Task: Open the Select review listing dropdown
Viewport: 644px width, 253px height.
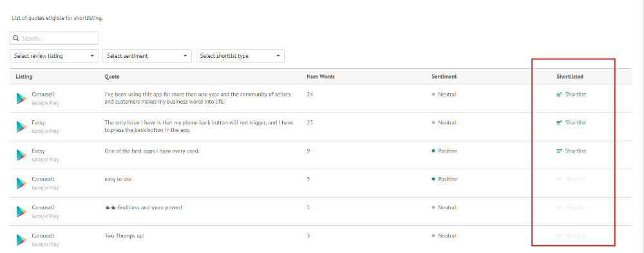Action: click(x=54, y=56)
